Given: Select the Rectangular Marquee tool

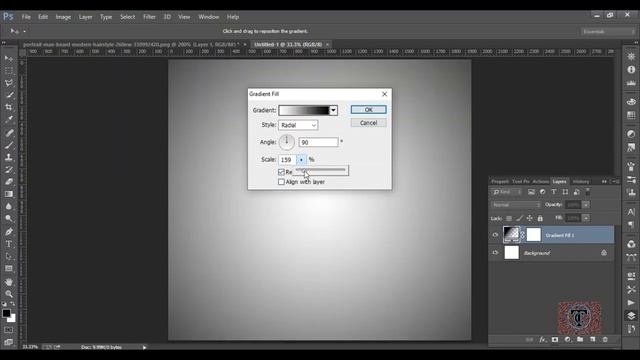Looking at the screenshot, I should point(9,71).
